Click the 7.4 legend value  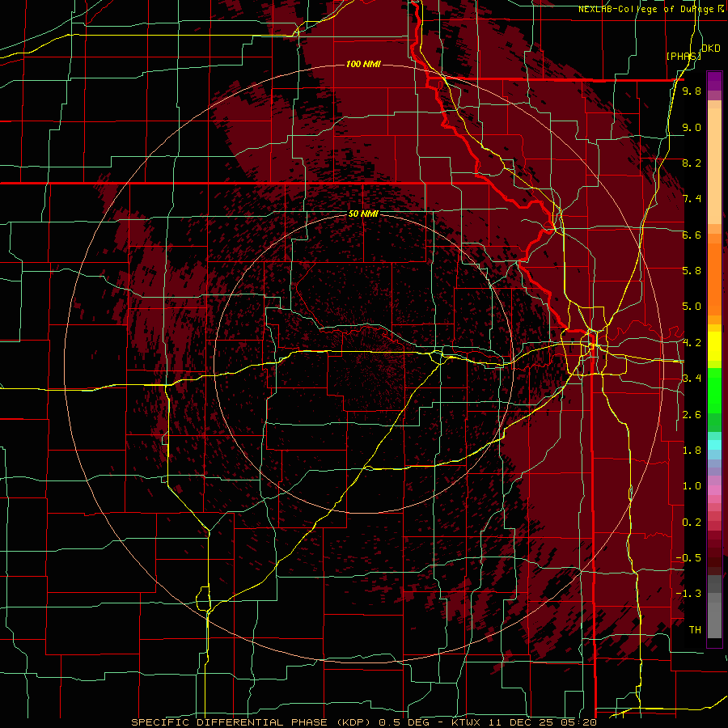point(692,199)
